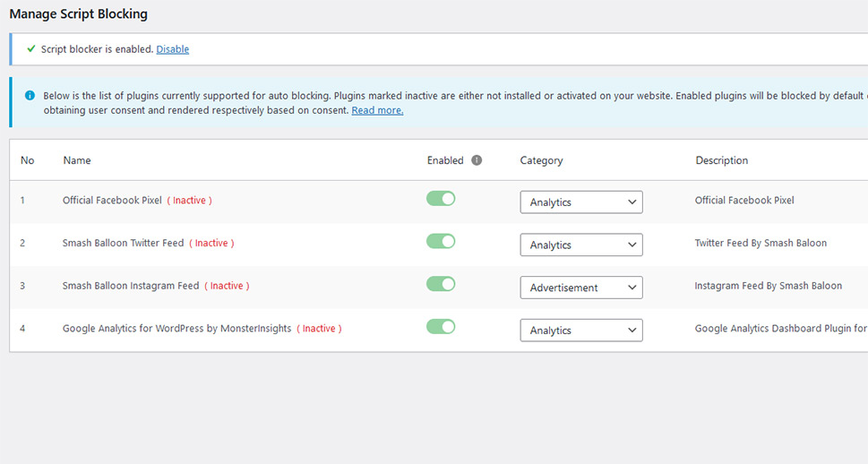Screen dimensions: 868x464
Task: Select the Smash Balloon Instagram Feed name
Action: [x=131, y=286]
